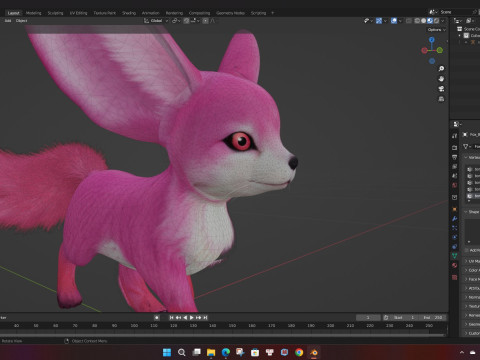The height and width of the screenshot is (360, 480).
Task: Open the Object properties tab
Action: tap(455, 209)
